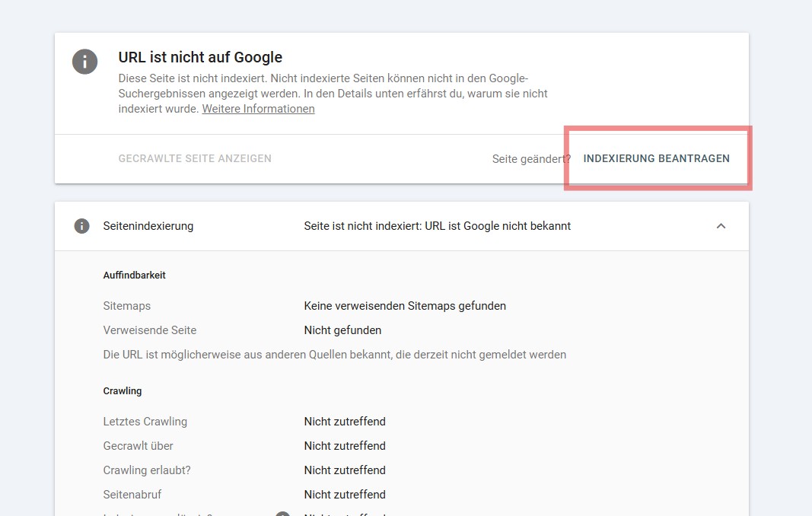Open the 'Weitere Informationen' link
Image resolution: width=812 pixels, height=516 pixels.
(x=259, y=109)
